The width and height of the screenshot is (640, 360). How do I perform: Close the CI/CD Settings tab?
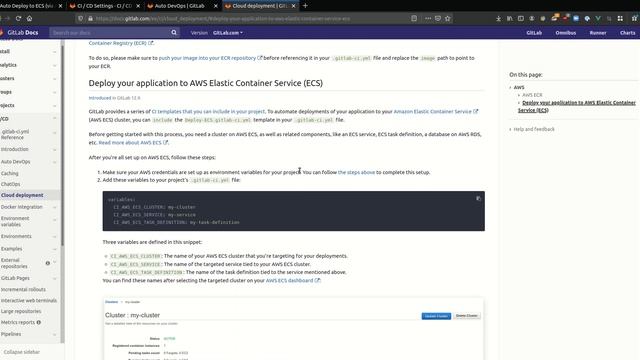[138, 6]
